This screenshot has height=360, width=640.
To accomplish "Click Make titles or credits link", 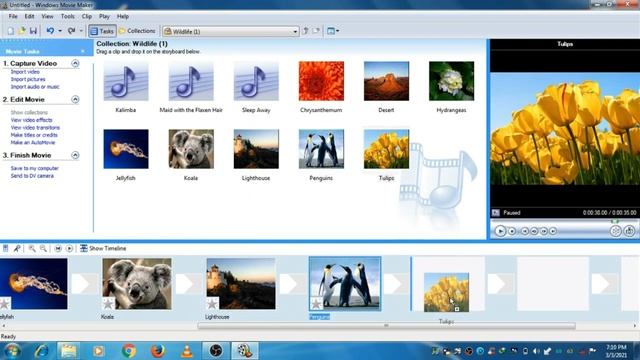I will click(x=34, y=135).
